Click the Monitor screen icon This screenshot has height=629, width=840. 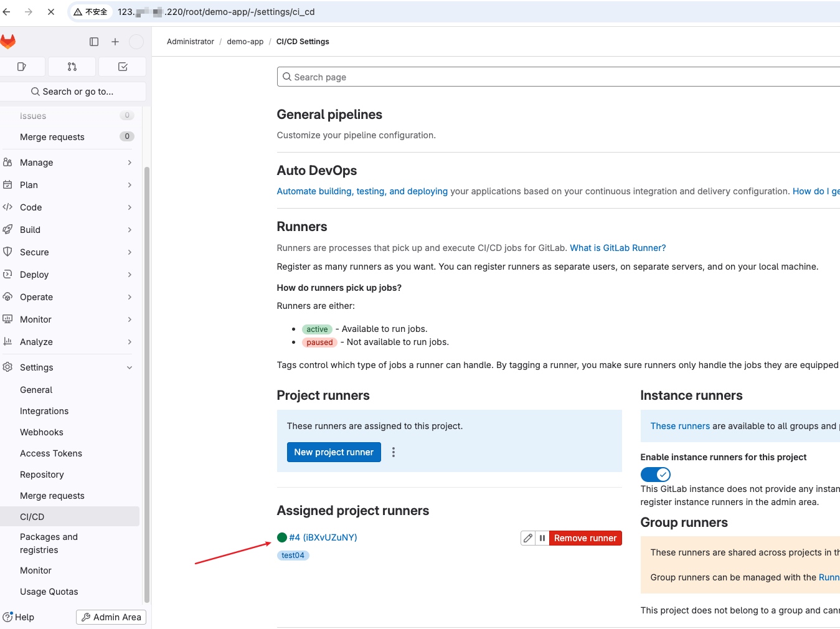[x=7, y=319]
